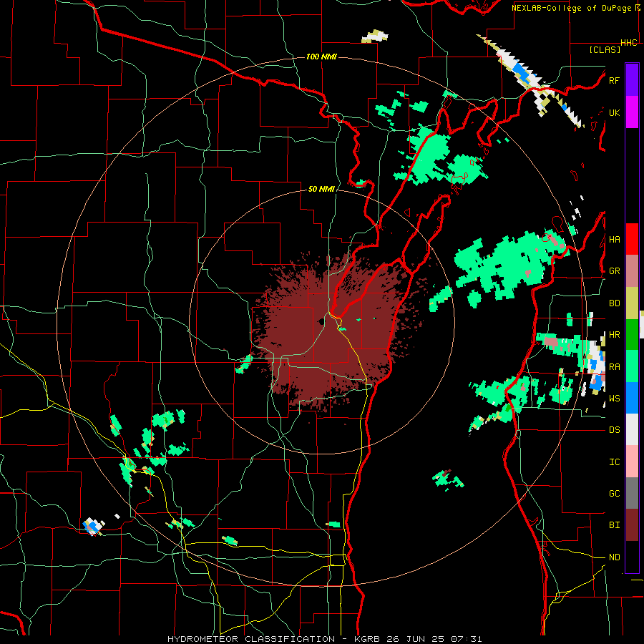The image size is (644, 644).
Task: Click the "WS" legend label
Action: [614, 398]
